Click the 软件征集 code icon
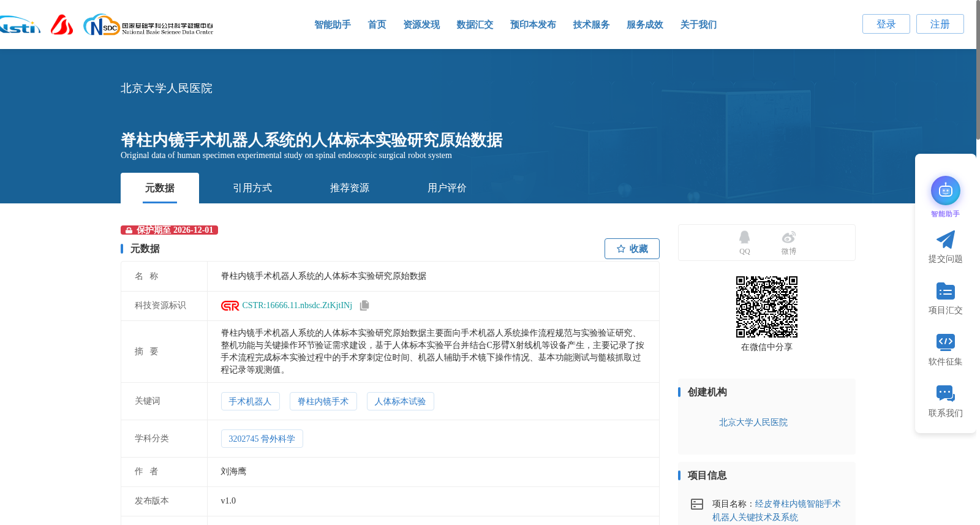The image size is (980, 525). (x=945, y=342)
